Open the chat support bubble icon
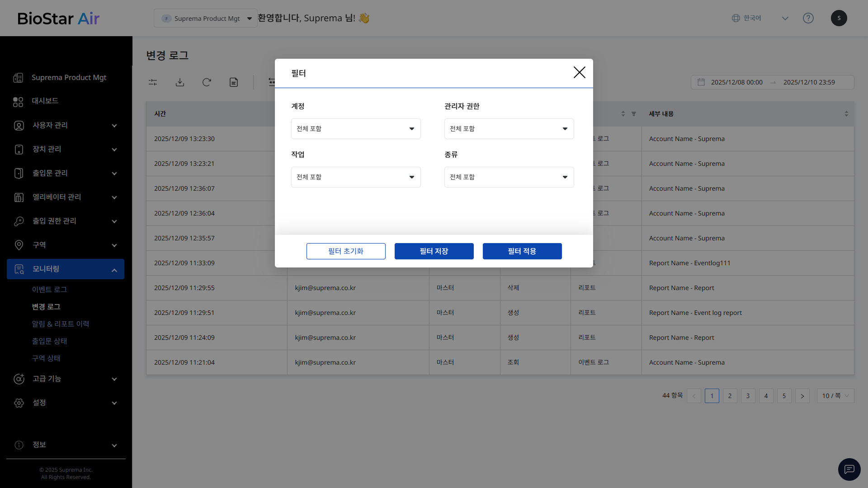Viewport: 868px width, 488px height. coord(849,469)
